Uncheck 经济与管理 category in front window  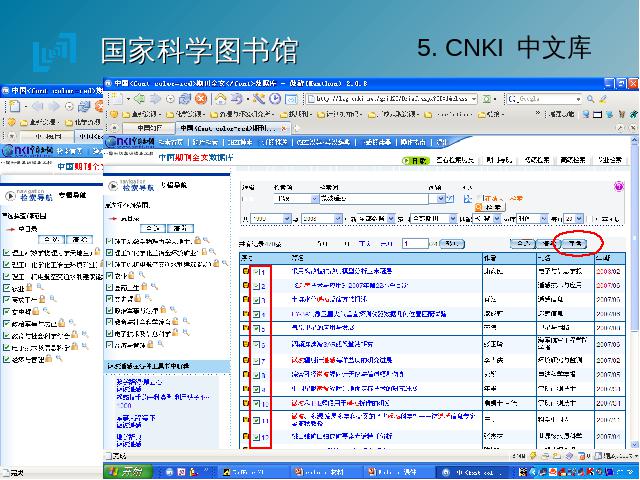tap(109, 345)
